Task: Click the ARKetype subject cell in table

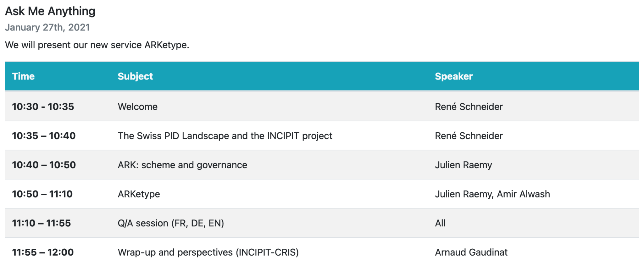Action: pyautogui.click(x=139, y=194)
